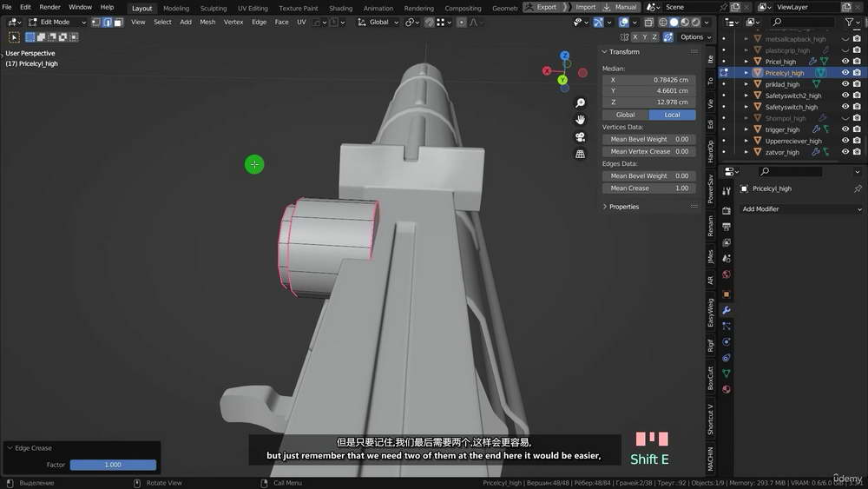The image size is (868, 489).
Task: Open the Output properties tab
Action: pyautogui.click(x=727, y=227)
